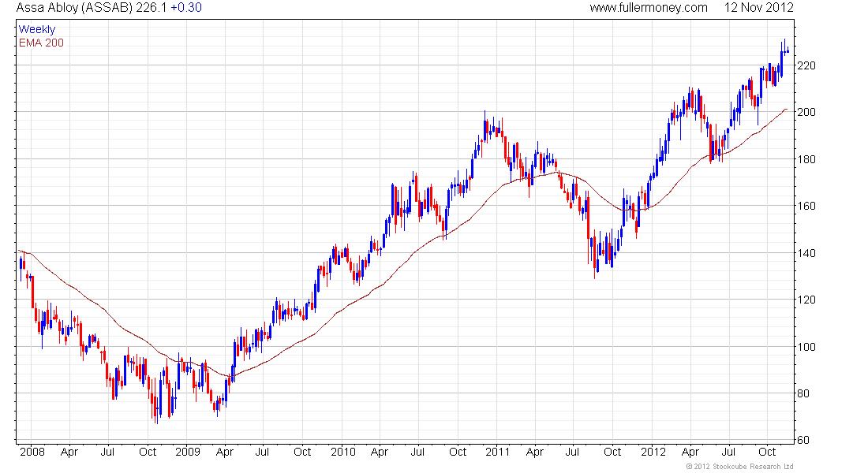
Task: Click the 100 price axis label
Action: coord(806,347)
